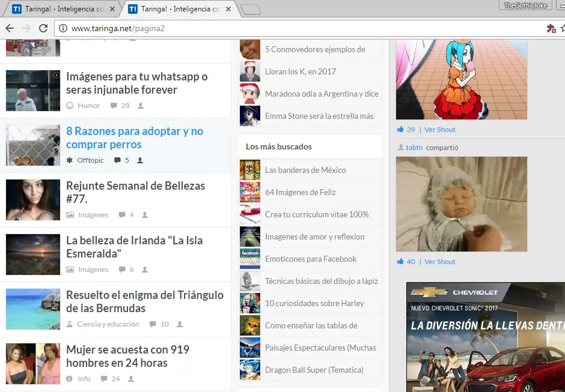Open thumbnail of whatsapp images post
Screen dimensions: 565x392
(33, 91)
